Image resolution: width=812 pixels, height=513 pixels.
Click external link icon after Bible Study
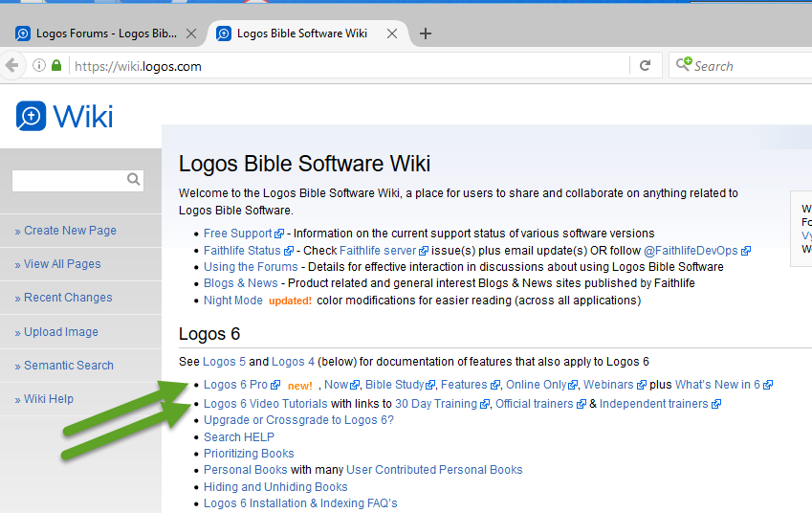pos(430,385)
